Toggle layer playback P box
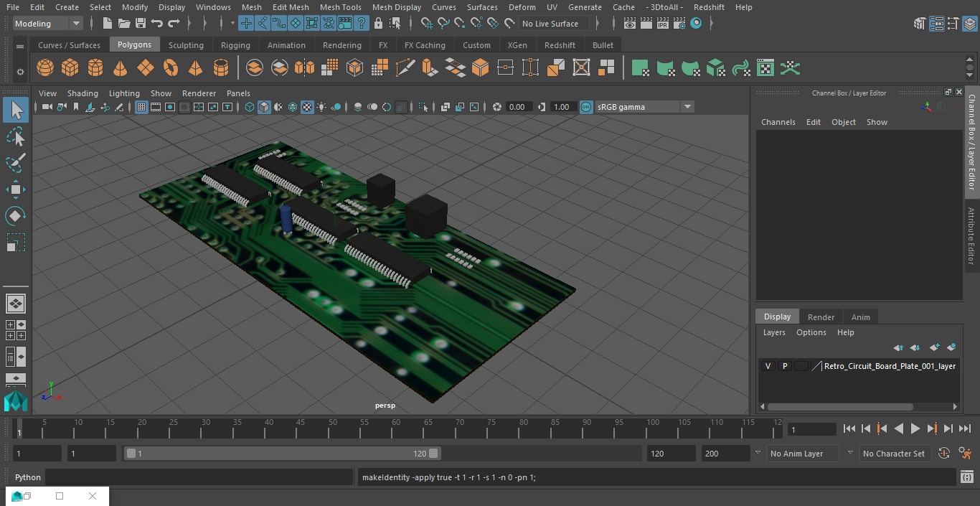The image size is (980, 506). click(785, 366)
